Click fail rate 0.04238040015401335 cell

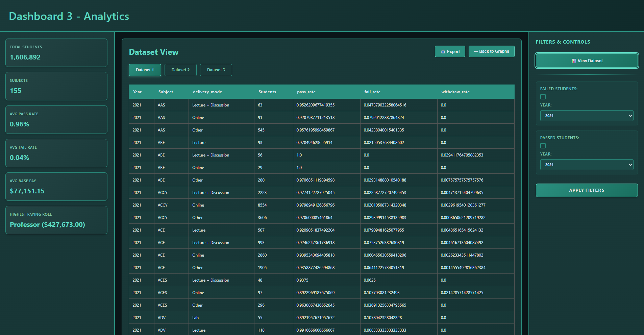(x=399, y=130)
